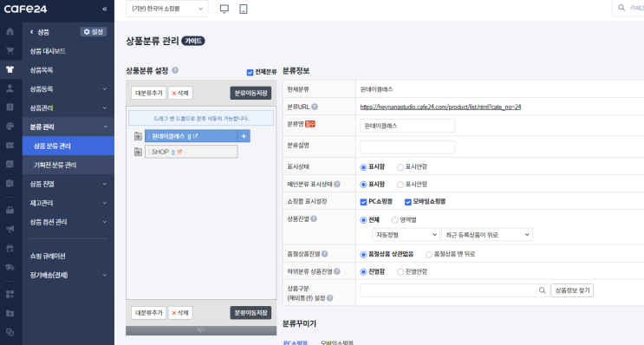Open help icon next to 메인분류 표시상태
The image size is (644, 345).
click(x=337, y=184)
